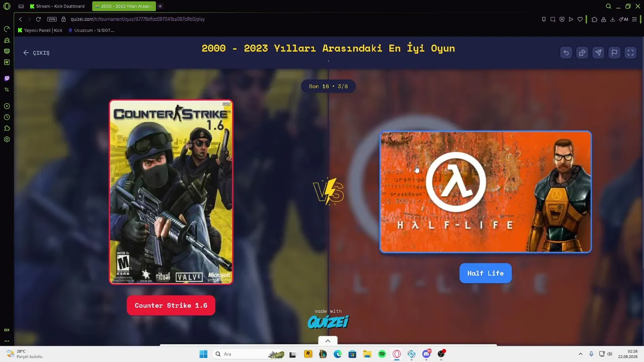Open File Explorer from the taskbar
Image resolution: width=644 pixels, height=362 pixels.
367,354
